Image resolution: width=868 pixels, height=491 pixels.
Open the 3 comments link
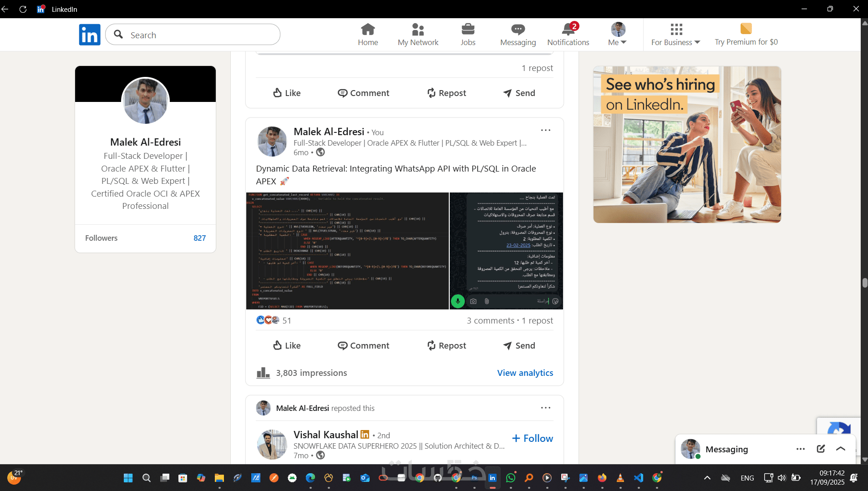(490, 320)
